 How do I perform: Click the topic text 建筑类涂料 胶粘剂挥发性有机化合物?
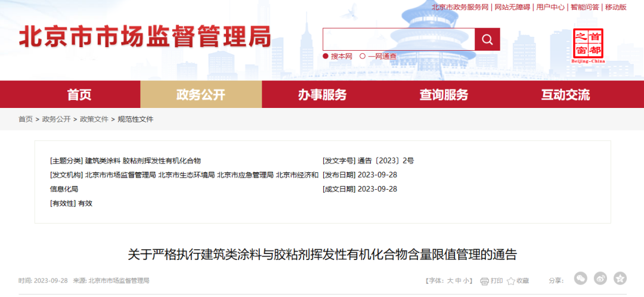[143, 160]
